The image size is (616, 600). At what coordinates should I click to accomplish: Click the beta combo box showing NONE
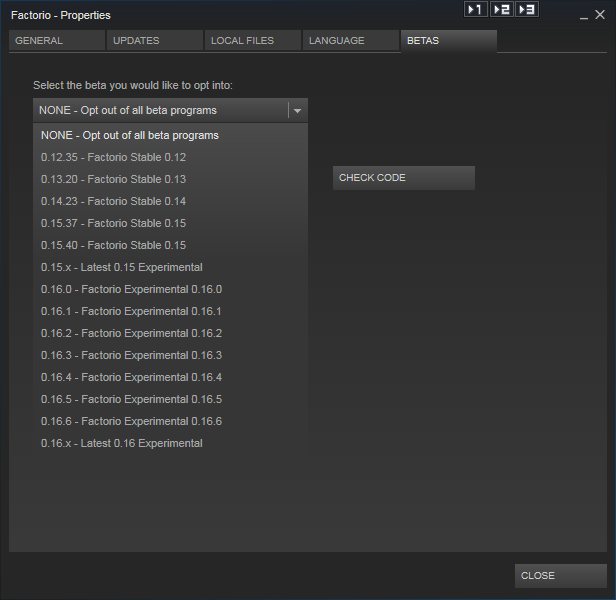(170, 110)
